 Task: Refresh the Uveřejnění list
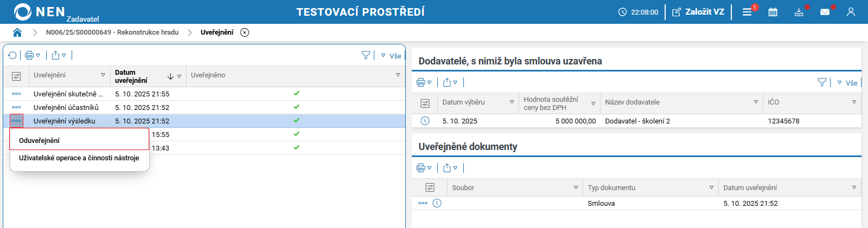coord(12,55)
